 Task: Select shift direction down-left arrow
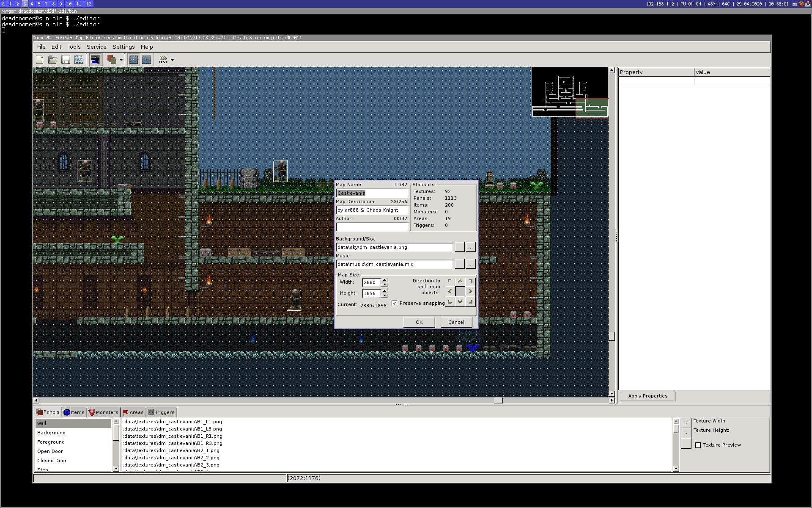(450, 301)
